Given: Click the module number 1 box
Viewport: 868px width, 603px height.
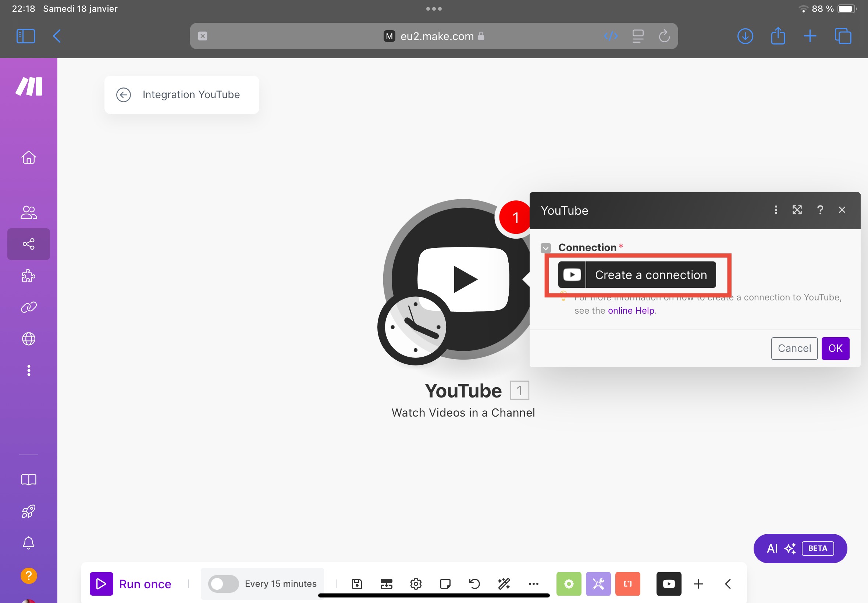Looking at the screenshot, I should [519, 390].
